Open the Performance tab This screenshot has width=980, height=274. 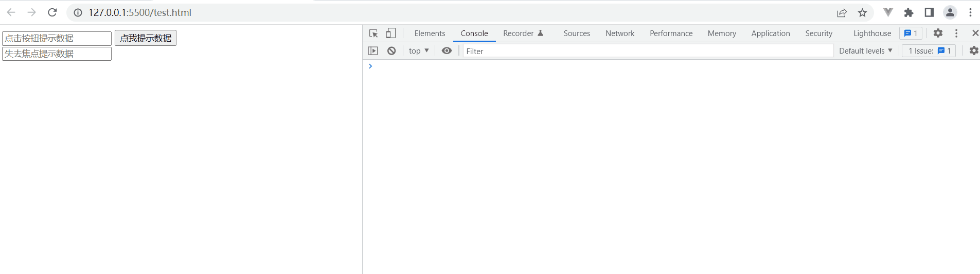[671, 33]
